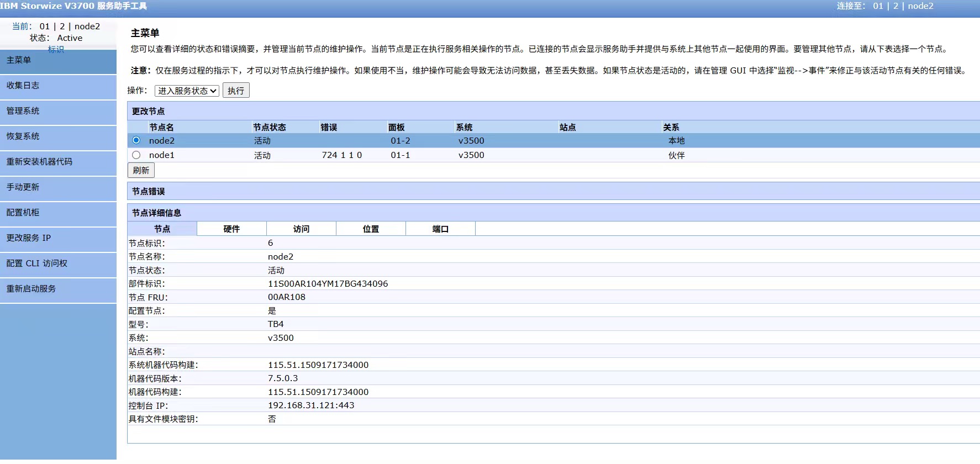Image resolution: width=980 pixels, height=464 pixels.
Task: Click the 关系 column header
Action: pos(671,127)
